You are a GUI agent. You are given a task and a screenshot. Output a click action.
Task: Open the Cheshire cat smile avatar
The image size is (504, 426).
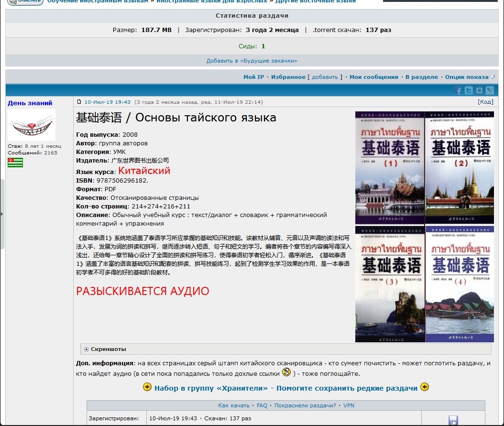point(32,125)
